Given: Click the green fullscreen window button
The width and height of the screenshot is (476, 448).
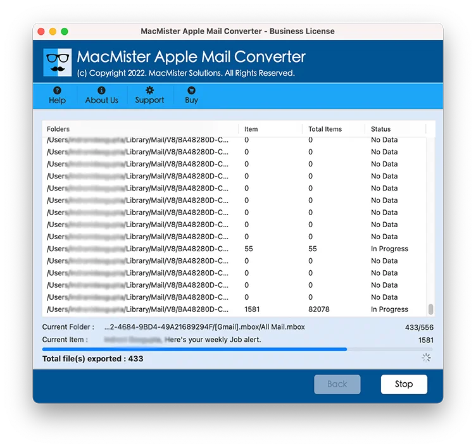Looking at the screenshot, I should pyautogui.click(x=65, y=32).
